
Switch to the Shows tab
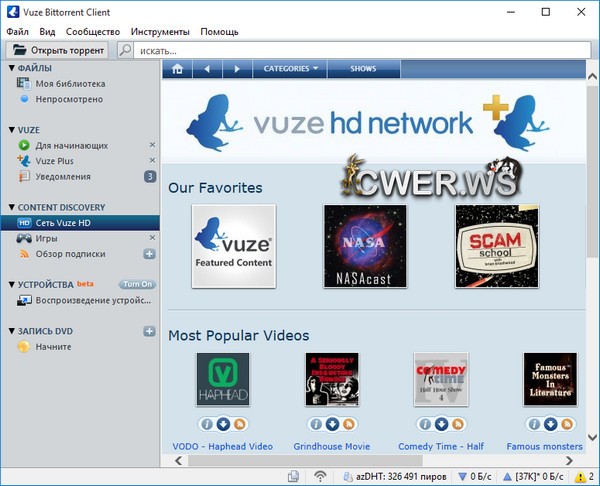tap(363, 69)
